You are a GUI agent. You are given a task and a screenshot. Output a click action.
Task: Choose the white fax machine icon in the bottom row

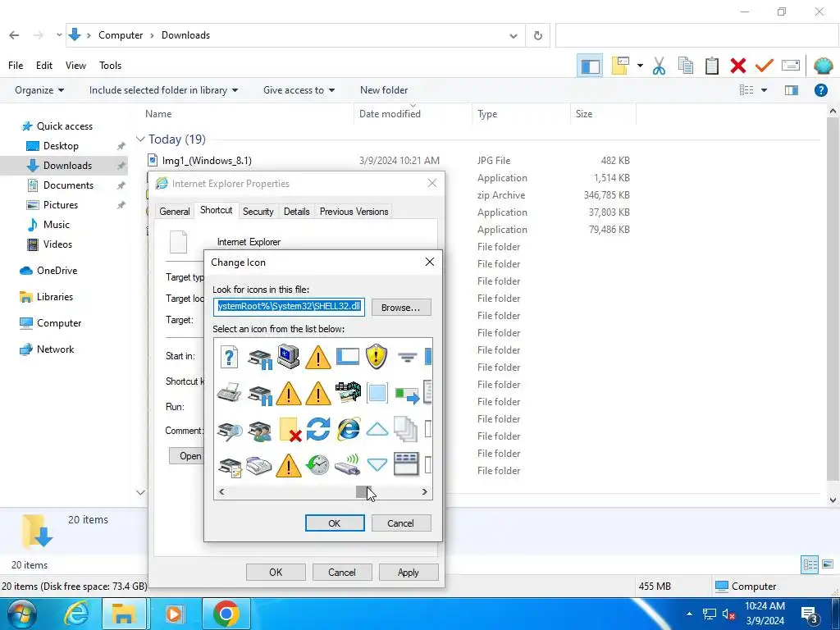259,465
